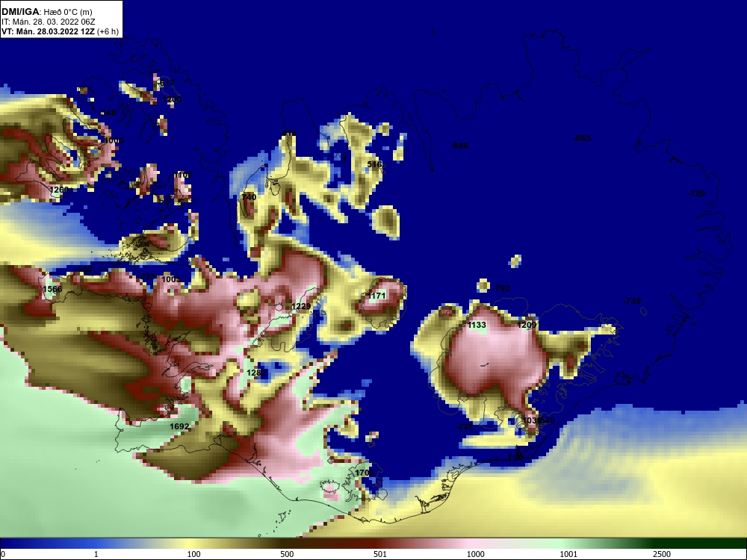Viewport: 747px width, 560px height.
Task: Click the map value 516
Action: (374, 164)
